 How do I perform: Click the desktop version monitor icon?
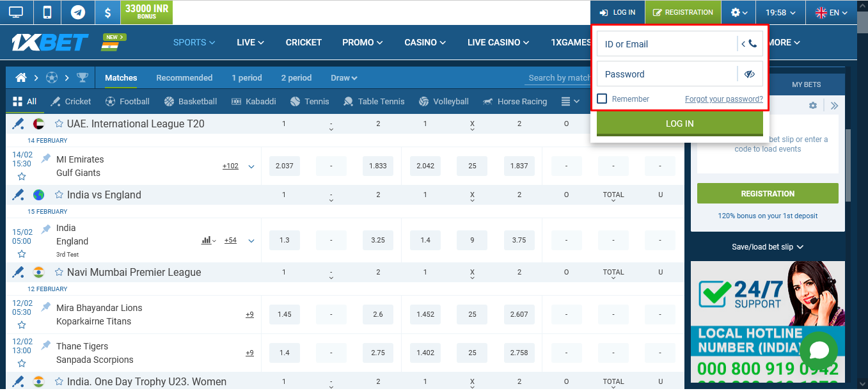pyautogui.click(x=16, y=12)
